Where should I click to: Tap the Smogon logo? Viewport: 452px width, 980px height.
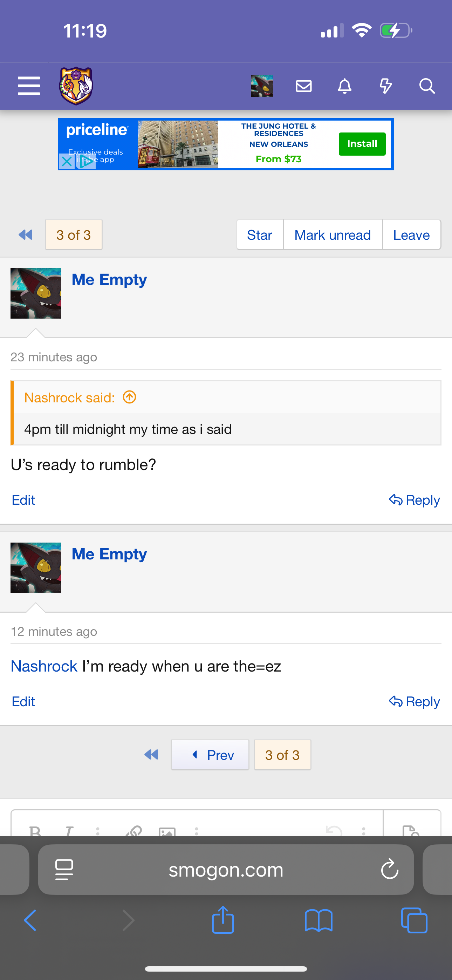pos(76,86)
